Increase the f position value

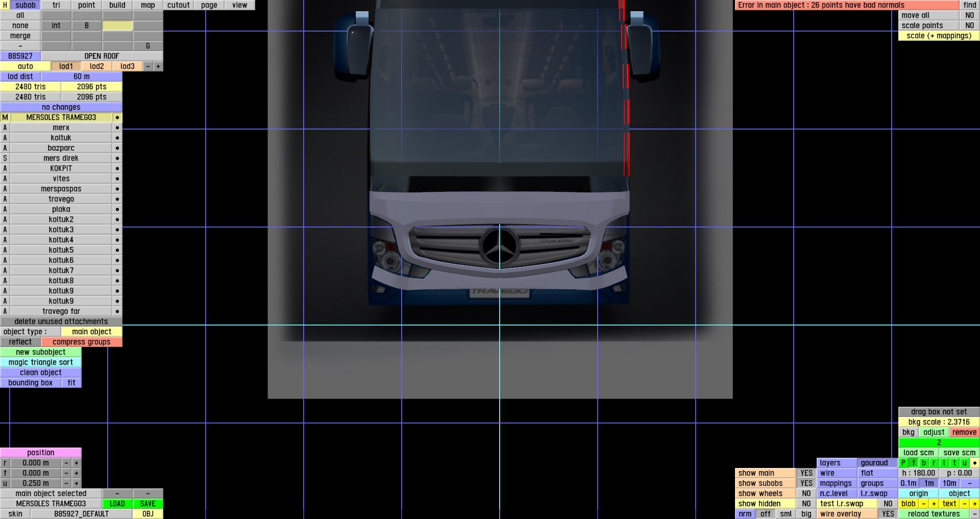click(x=77, y=473)
